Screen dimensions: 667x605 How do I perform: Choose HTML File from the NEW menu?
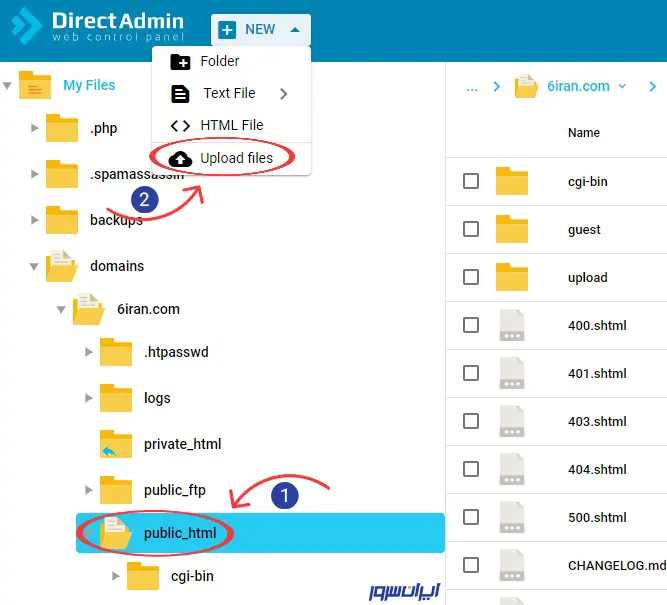231,126
